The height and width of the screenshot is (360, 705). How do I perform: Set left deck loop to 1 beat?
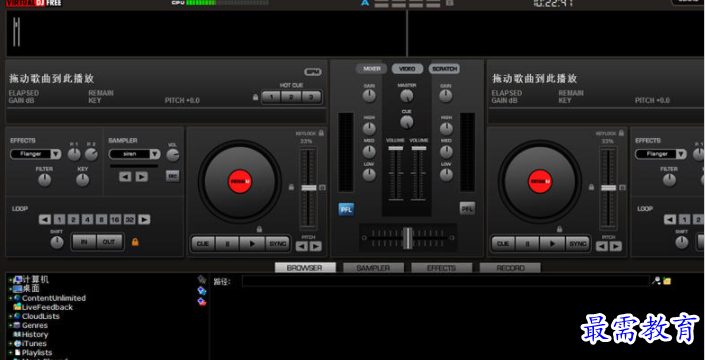(59, 219)
